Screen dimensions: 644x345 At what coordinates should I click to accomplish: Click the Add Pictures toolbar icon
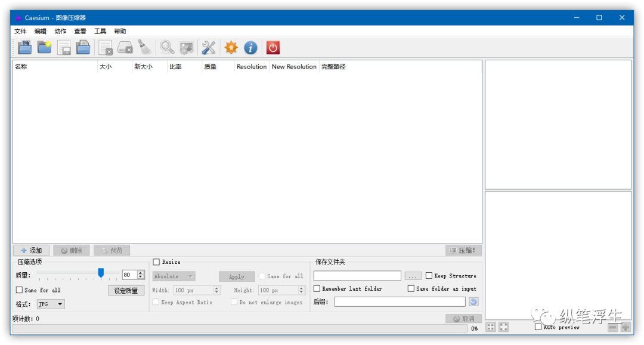pos(24,48)
